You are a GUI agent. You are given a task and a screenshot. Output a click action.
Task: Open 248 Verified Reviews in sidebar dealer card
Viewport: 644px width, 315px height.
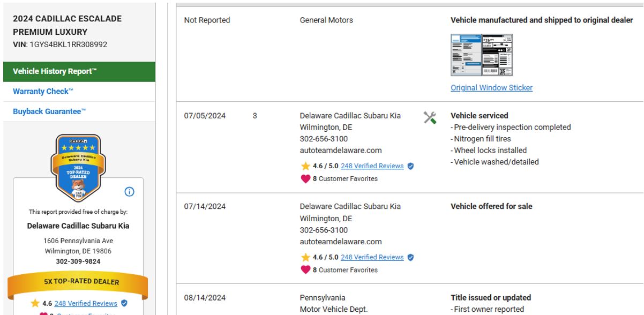coord(86,304)
